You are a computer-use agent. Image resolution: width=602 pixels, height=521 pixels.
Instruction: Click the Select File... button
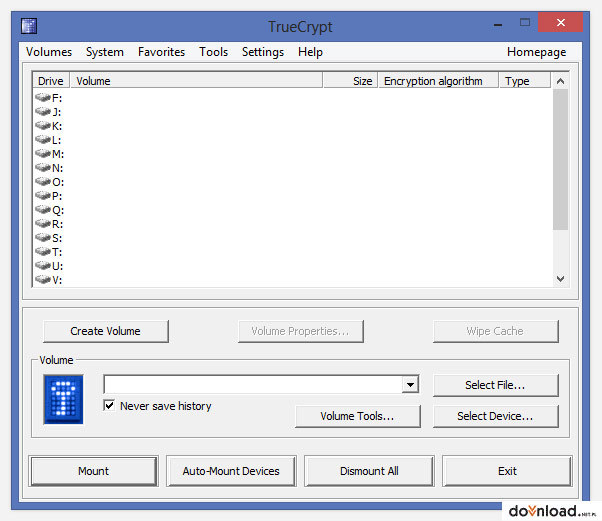[x=496, y=385]
